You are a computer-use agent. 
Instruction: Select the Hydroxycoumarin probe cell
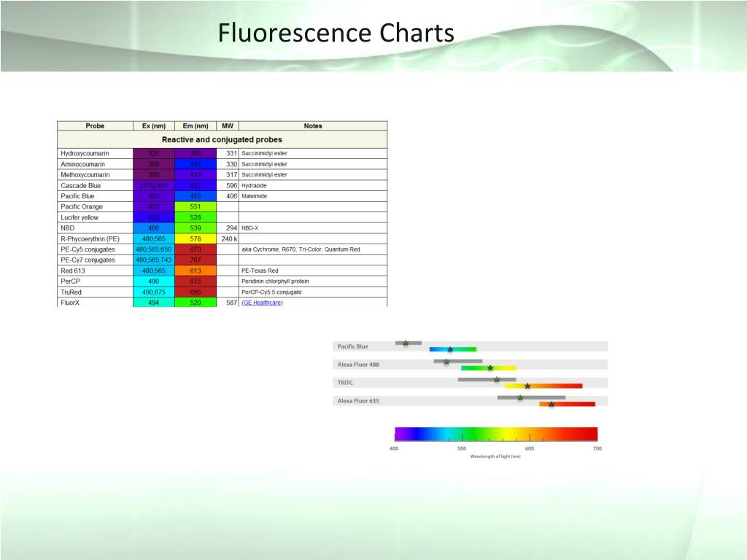95,153
